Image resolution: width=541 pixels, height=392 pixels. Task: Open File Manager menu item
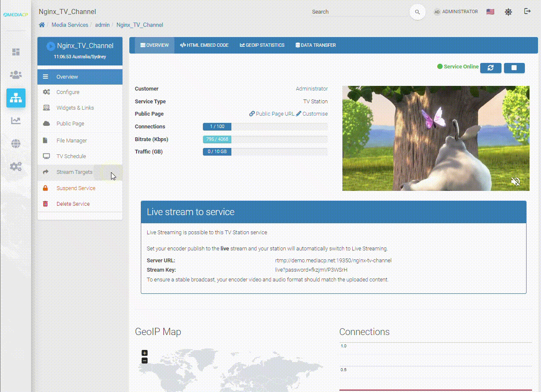[x=80, y=140]
